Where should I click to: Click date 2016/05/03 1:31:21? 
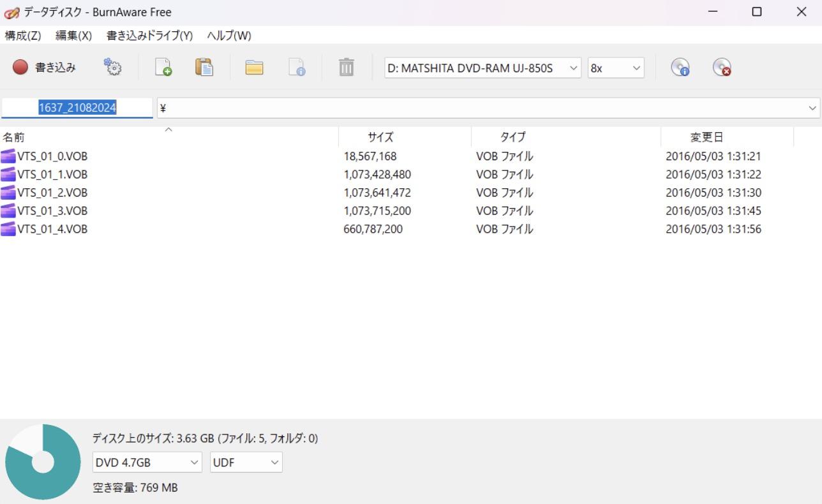714,156
